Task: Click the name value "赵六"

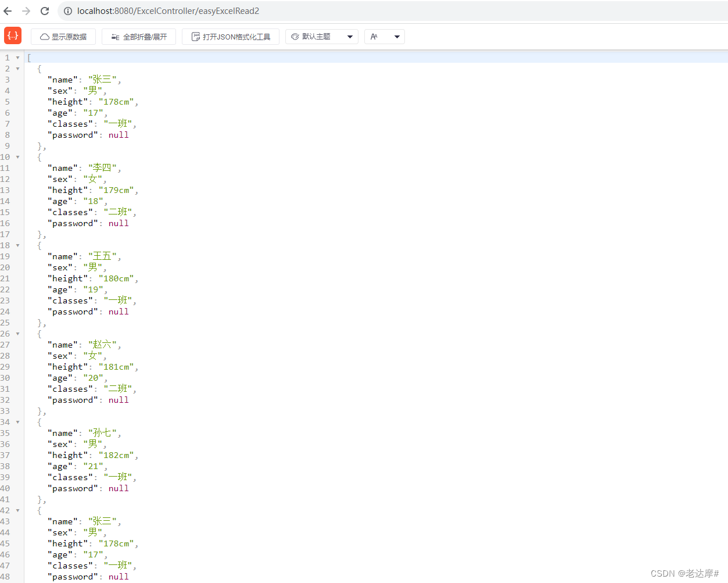Action: tap(102, 345)
